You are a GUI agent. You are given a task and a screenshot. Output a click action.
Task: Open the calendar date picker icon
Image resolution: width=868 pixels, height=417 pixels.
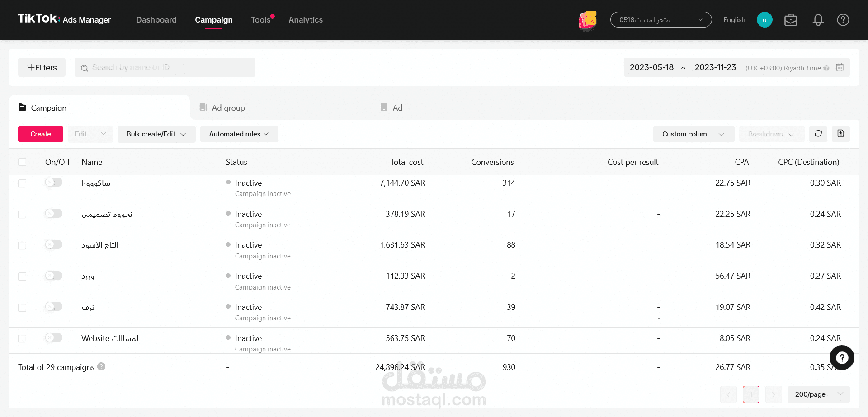[x=840, y=67]
